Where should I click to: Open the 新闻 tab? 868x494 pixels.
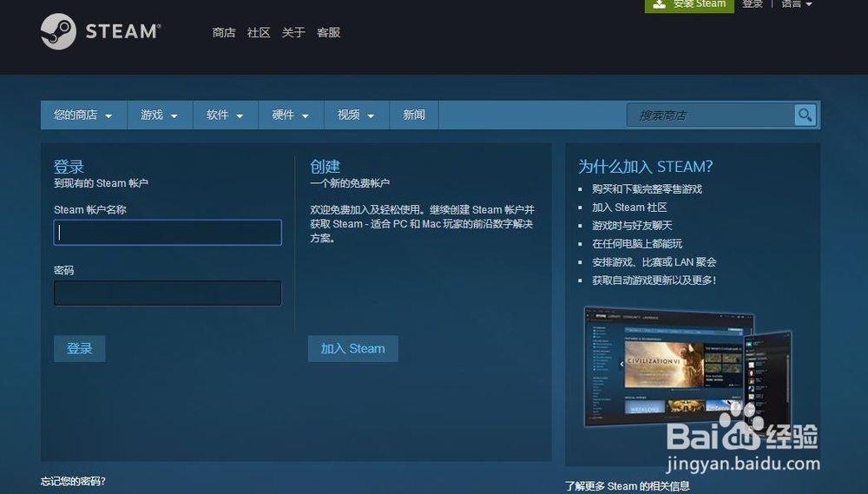[414, 115]
